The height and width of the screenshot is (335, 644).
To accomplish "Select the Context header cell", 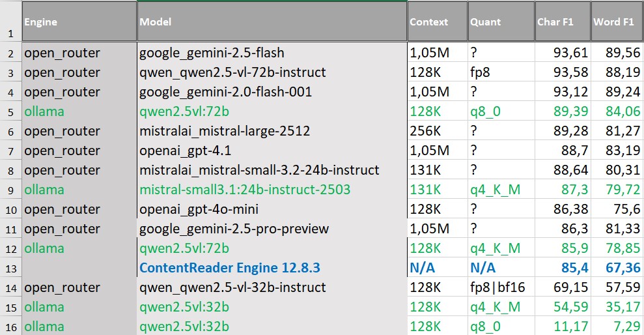I will pyautogui.click(x=437, y=22).
